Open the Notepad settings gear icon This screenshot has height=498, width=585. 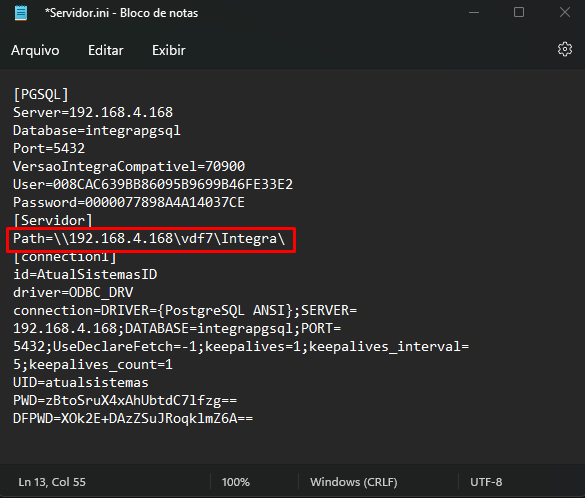[564, 49]
